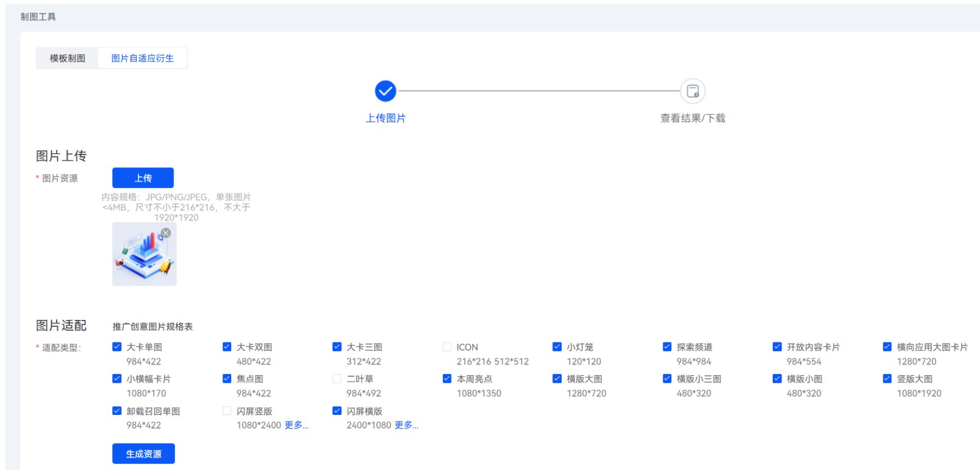Show 更多 sizes for 闪屏横版
The image size is (980, 470).
(406, 425)
